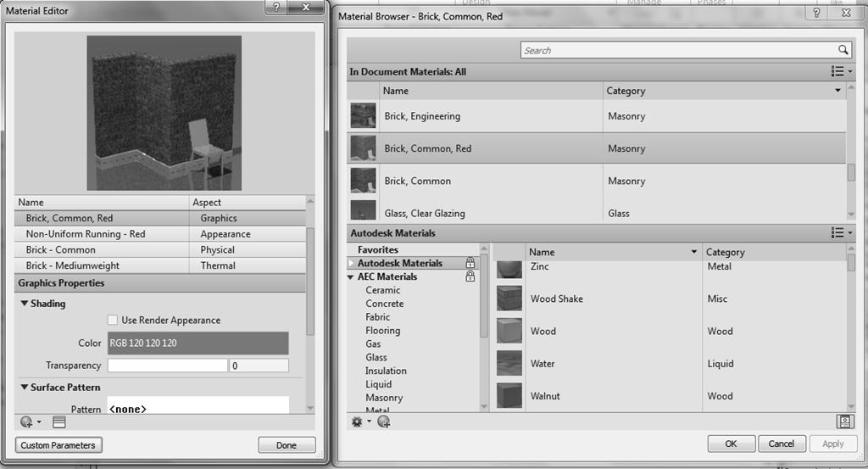Select the Glass category in library tree
868x469 pixels.
[376, 357]
